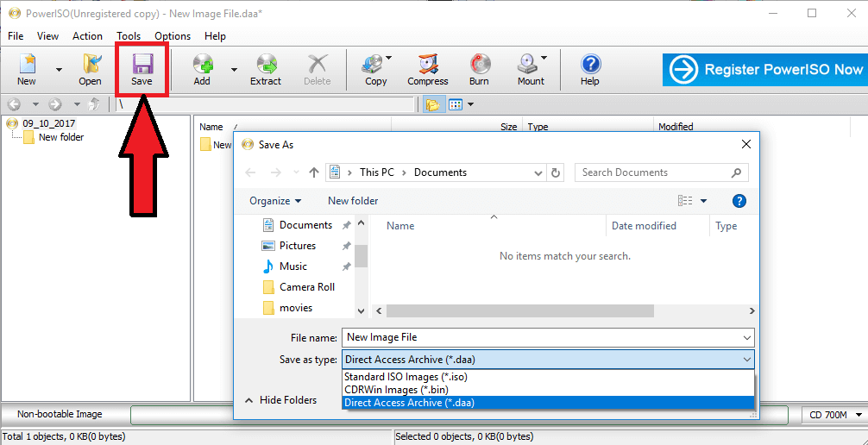Open the File menu
This screenshot has width=868, height=445.
(x=16, y=36)
